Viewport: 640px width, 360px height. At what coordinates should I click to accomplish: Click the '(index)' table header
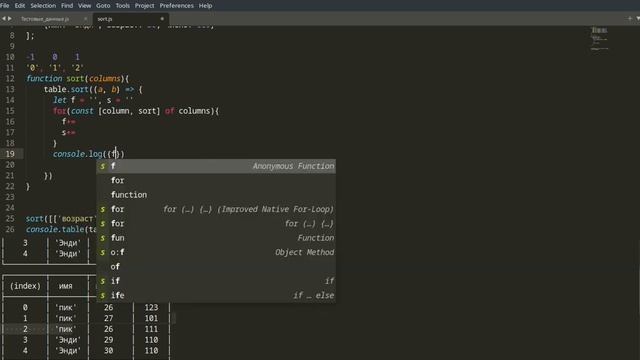[25, 286]
